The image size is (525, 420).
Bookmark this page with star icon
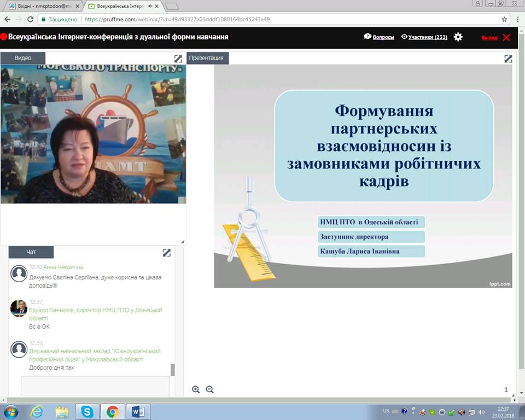click(x=504, y=19)
